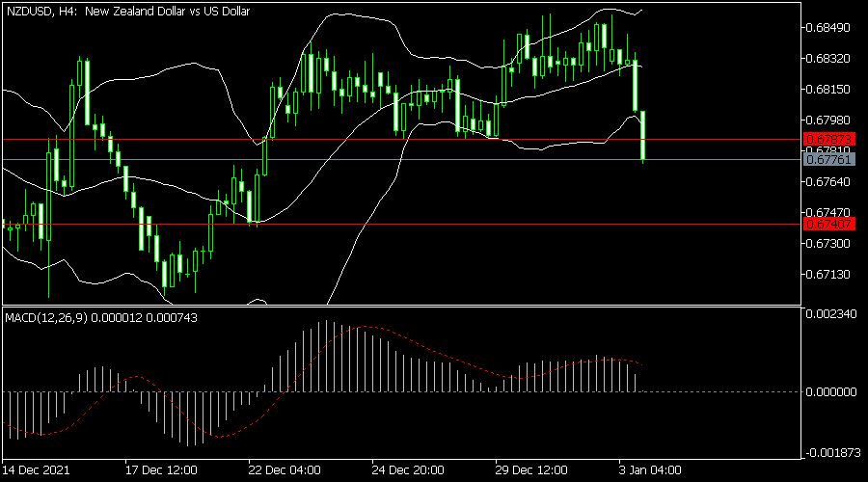
Task: Click the red price label 0.67407
Action: coord(828,224)
